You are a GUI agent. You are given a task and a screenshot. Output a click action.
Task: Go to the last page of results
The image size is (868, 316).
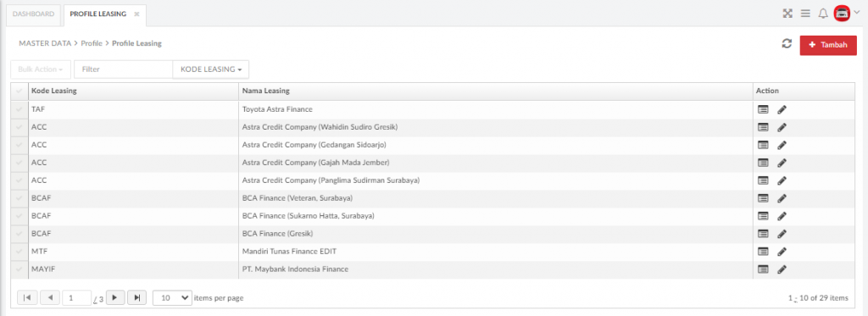pos(136,297)
